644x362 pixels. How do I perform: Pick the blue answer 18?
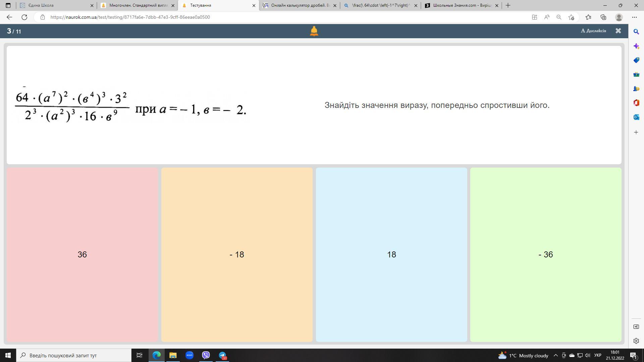click(x=391, y=254)
